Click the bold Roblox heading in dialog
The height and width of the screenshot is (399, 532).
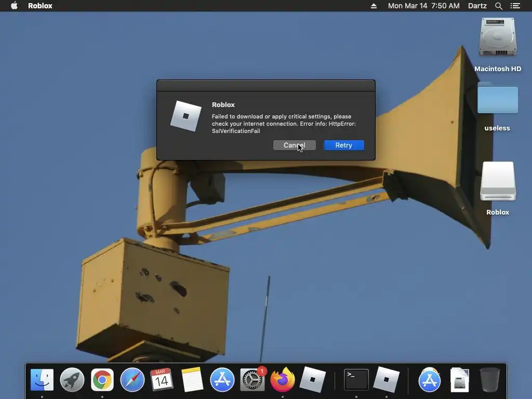[x=223, y=105]
